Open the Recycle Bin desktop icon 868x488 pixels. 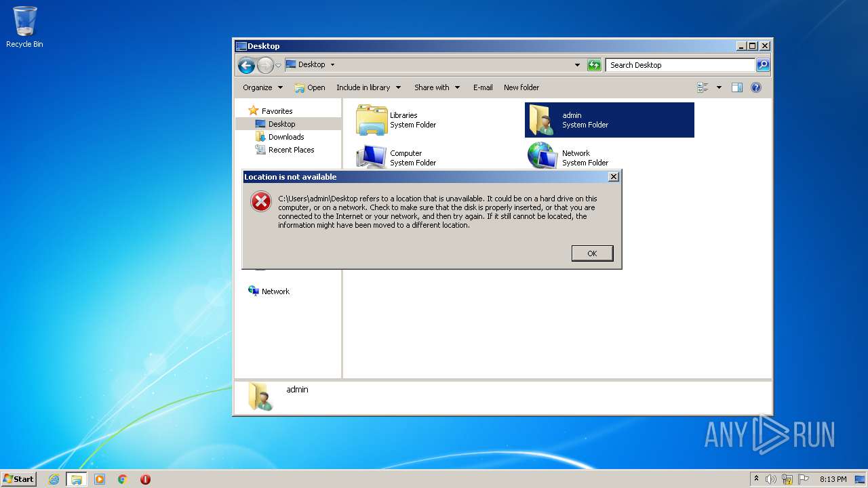point(24,27)
